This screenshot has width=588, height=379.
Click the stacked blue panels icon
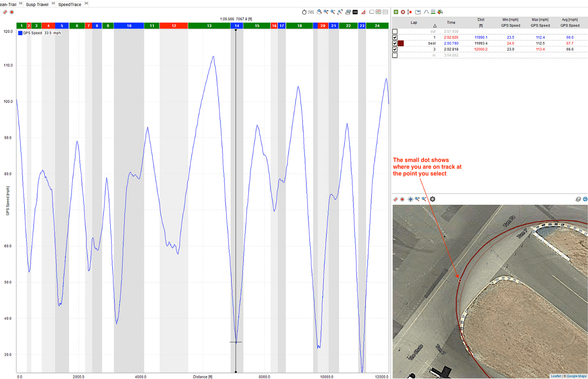pos(348,12)
